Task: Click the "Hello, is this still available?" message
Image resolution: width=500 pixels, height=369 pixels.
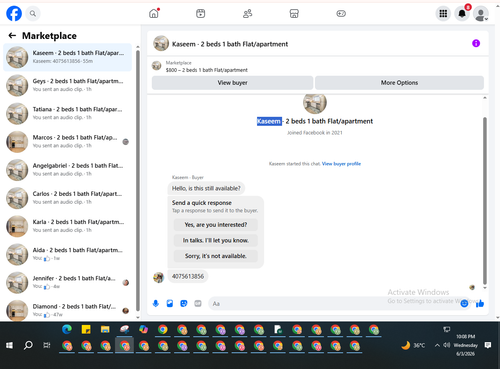Action: click(x=206, y=188)
